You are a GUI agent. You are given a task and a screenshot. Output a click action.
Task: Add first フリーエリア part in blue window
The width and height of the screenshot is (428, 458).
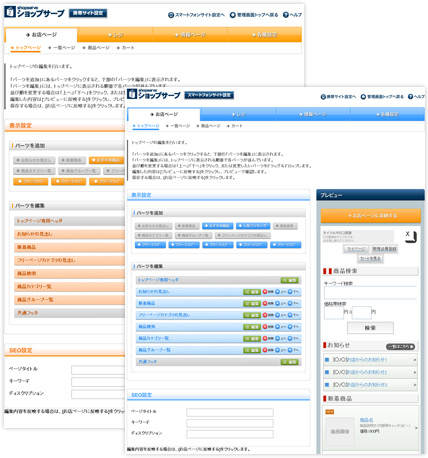[x=150, y=245]
